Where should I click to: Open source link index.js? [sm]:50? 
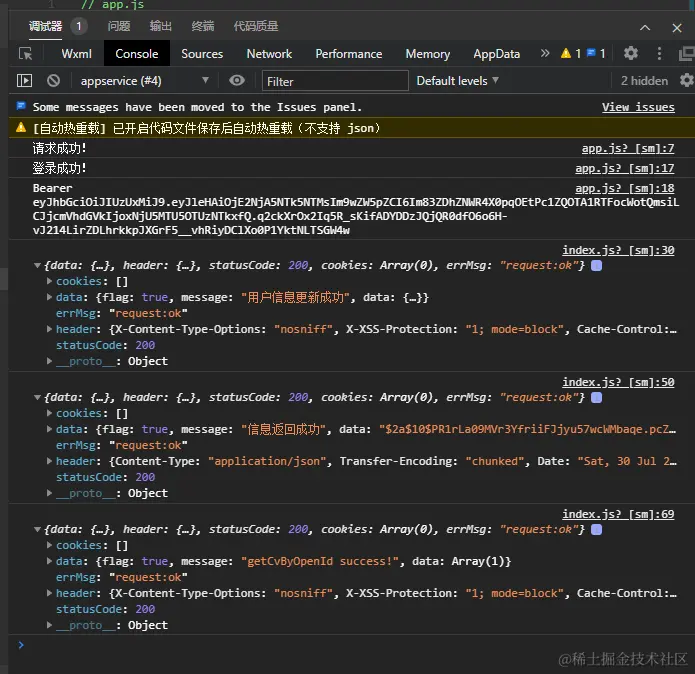click(618, 382)
